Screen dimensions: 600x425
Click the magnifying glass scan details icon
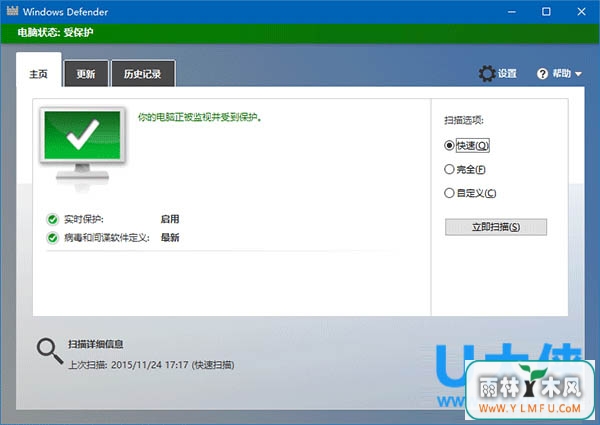(50, 351)
